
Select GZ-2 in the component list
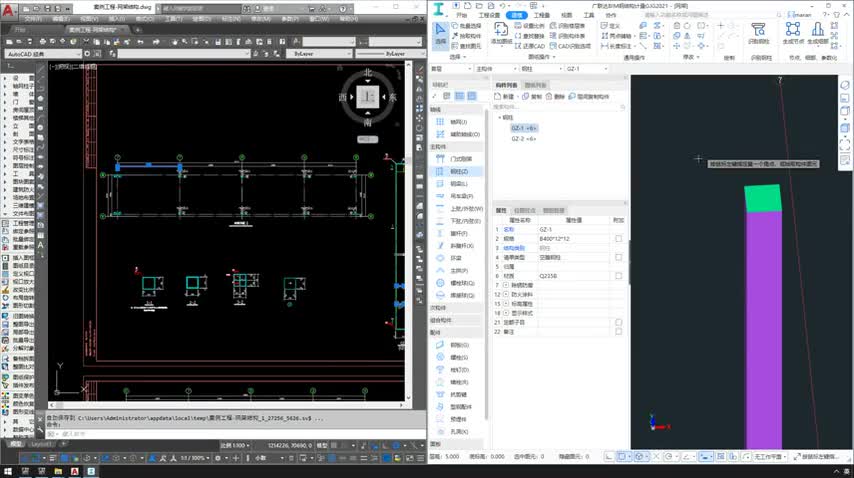click(523, 138)
